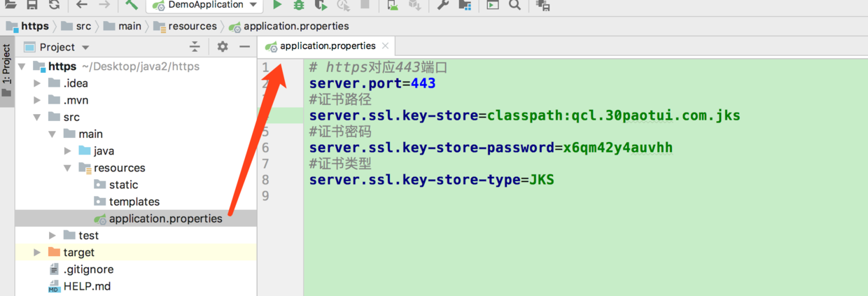Expand the java folder

(68, 150)
